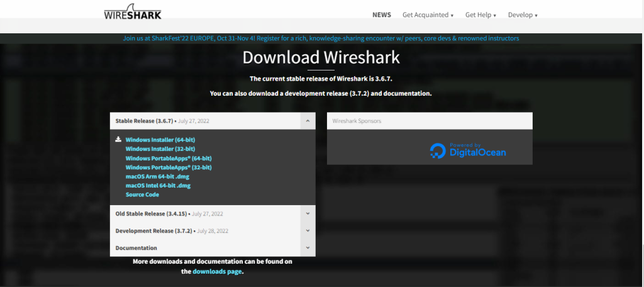Click the Download Wireshark heading
Screen dimensions: 644x287
(321, 57)
